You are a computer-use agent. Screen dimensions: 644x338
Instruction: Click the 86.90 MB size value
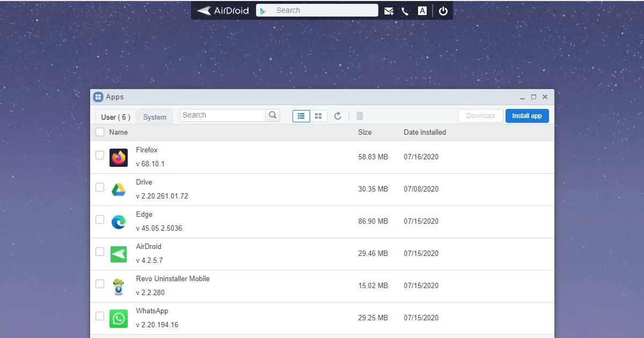[x=373, y=222]
